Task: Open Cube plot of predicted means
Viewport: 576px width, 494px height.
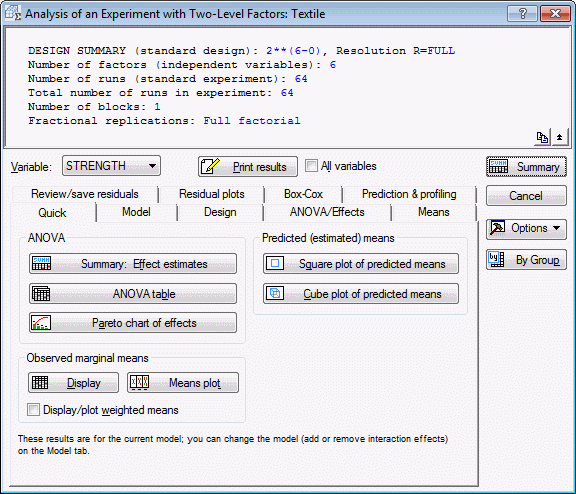Action: coord(361,293)
